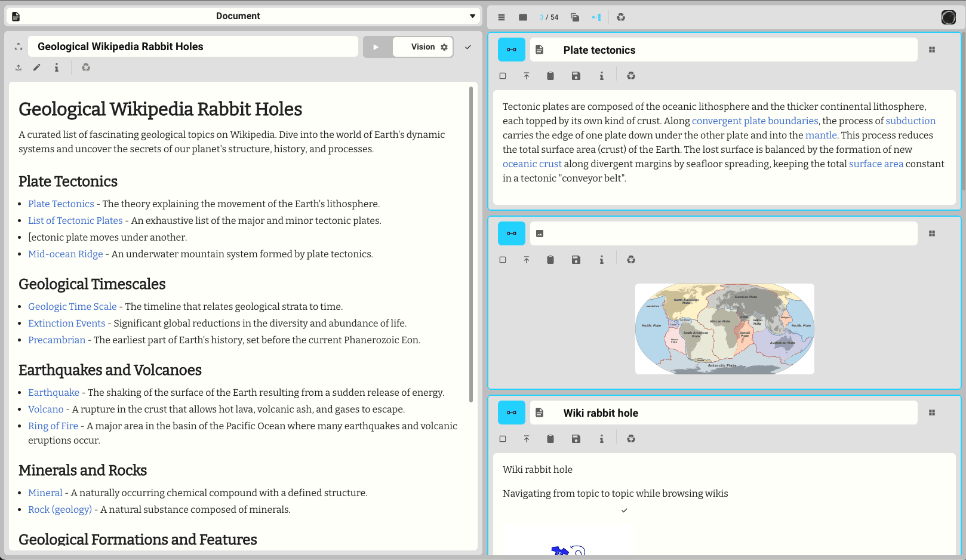Image resolution: width=966 pixels, height=560 pixels.
Task: Follow the convergent plate boundaries link
Action: click(x=755, y=121)
